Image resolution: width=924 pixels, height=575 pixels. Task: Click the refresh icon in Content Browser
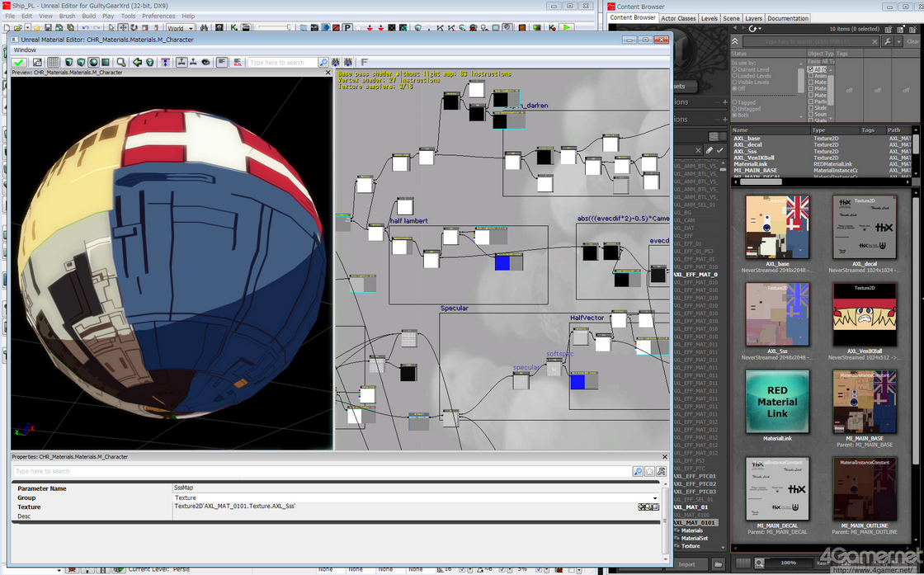[754, 29]
